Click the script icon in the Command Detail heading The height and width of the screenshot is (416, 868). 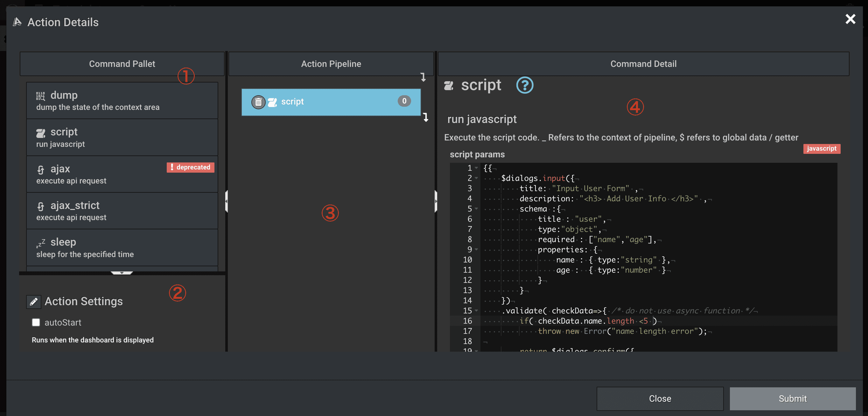pos(449,86)
